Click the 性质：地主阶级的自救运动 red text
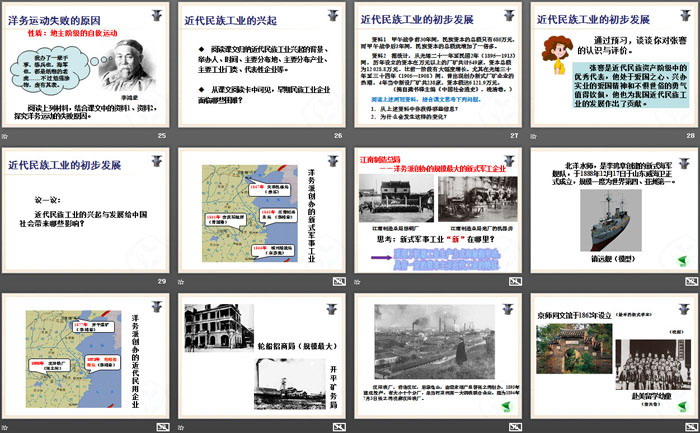The image size is (700, 433). pos(72,33)
